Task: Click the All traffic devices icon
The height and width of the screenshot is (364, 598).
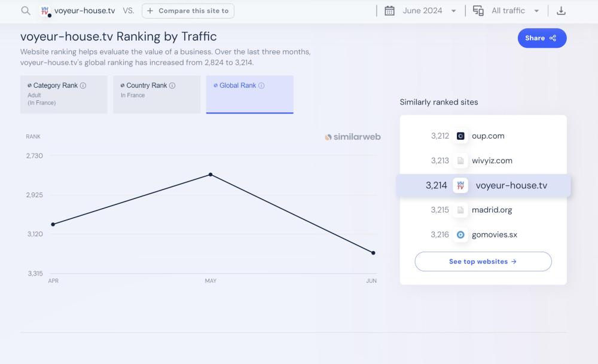Action: (x=478, y=11)
